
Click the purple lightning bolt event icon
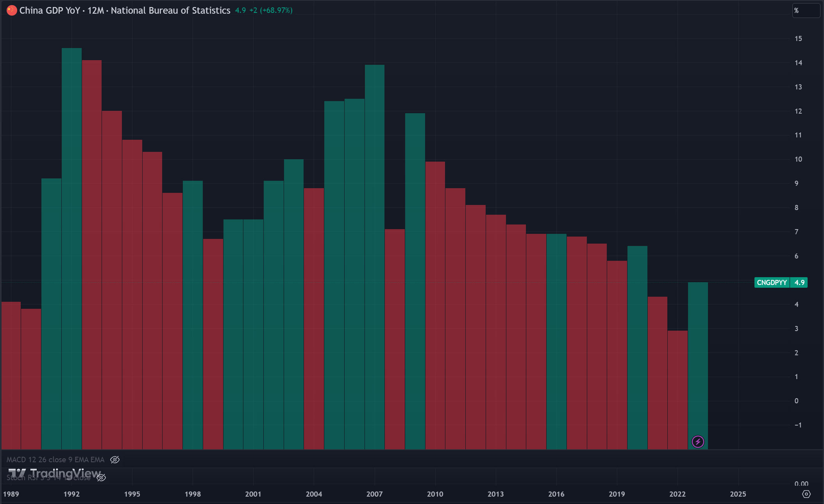tap(698, 442)
